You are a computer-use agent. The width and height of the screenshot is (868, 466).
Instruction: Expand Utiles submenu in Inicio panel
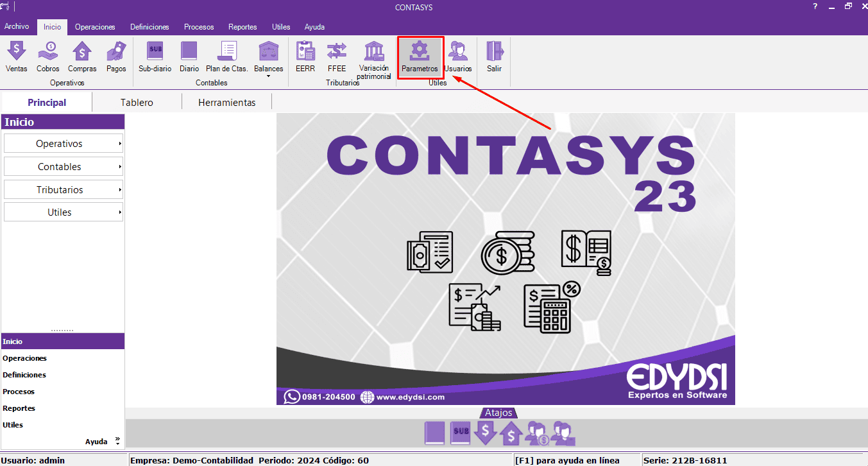[64, 212]
